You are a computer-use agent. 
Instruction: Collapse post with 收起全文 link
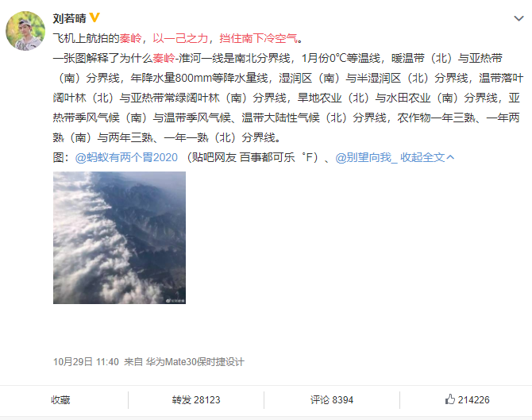pyautogui.click(x=422, y=157)
